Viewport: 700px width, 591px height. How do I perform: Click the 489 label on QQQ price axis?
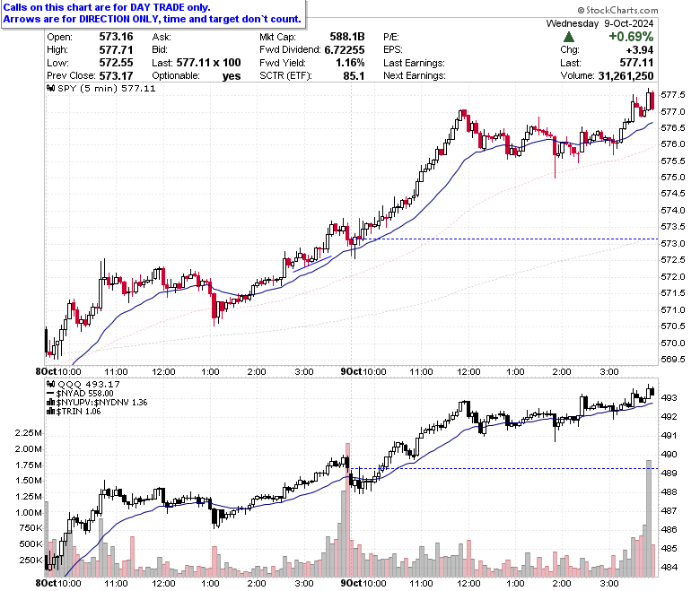pos(669,473)
